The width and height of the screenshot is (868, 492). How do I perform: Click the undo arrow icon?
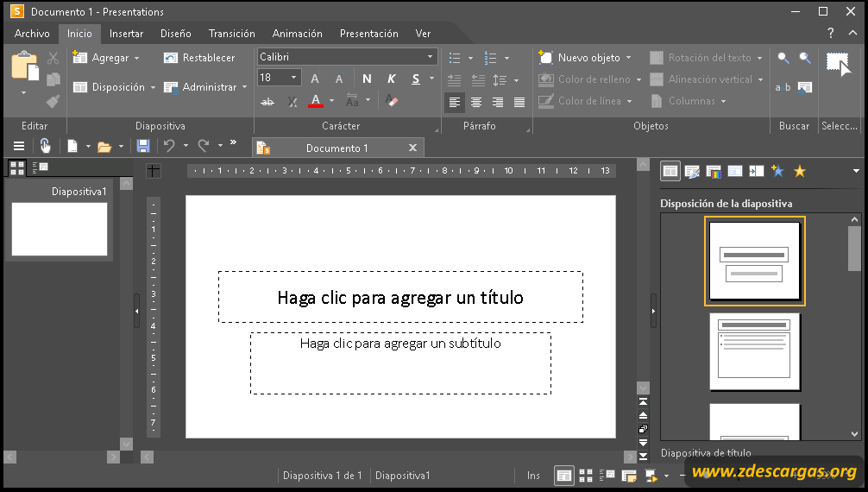point(169,146)
